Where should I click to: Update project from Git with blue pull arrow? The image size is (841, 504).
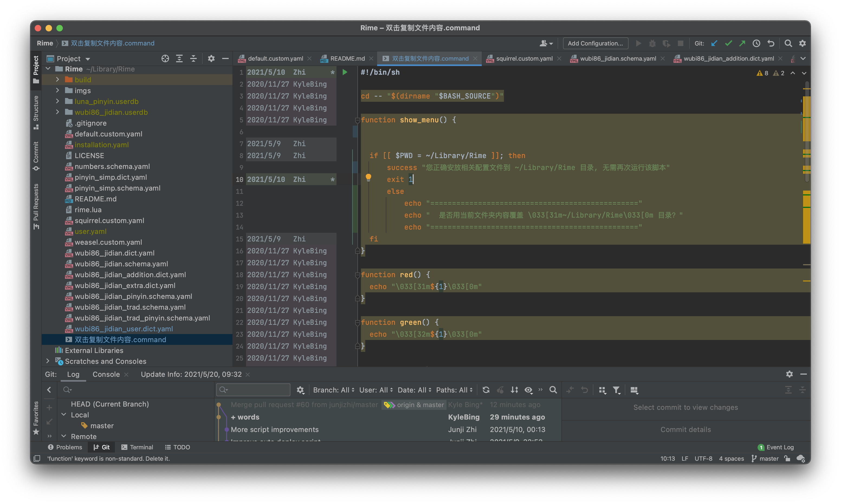click(x=714, y=43)
